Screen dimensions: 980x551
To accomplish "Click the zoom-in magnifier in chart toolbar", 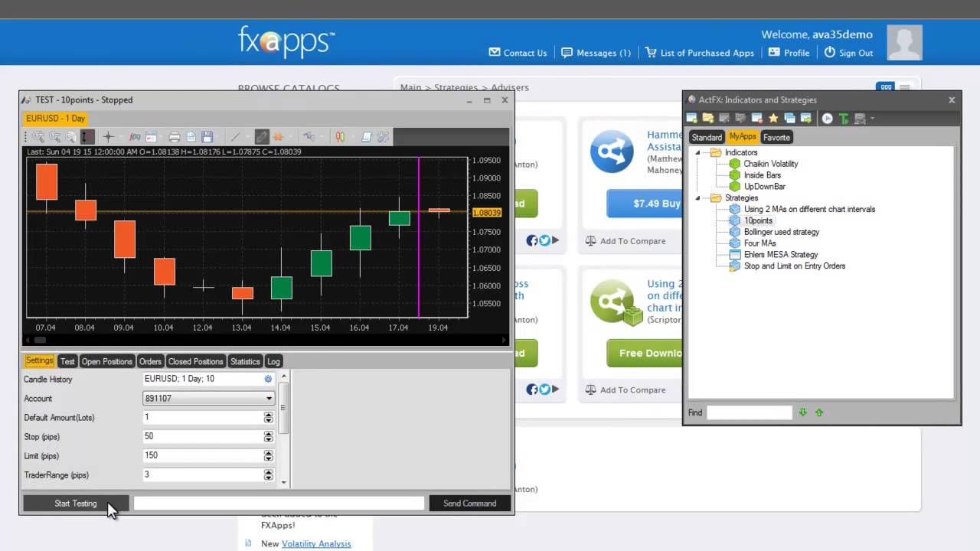I will click(39, 137).
